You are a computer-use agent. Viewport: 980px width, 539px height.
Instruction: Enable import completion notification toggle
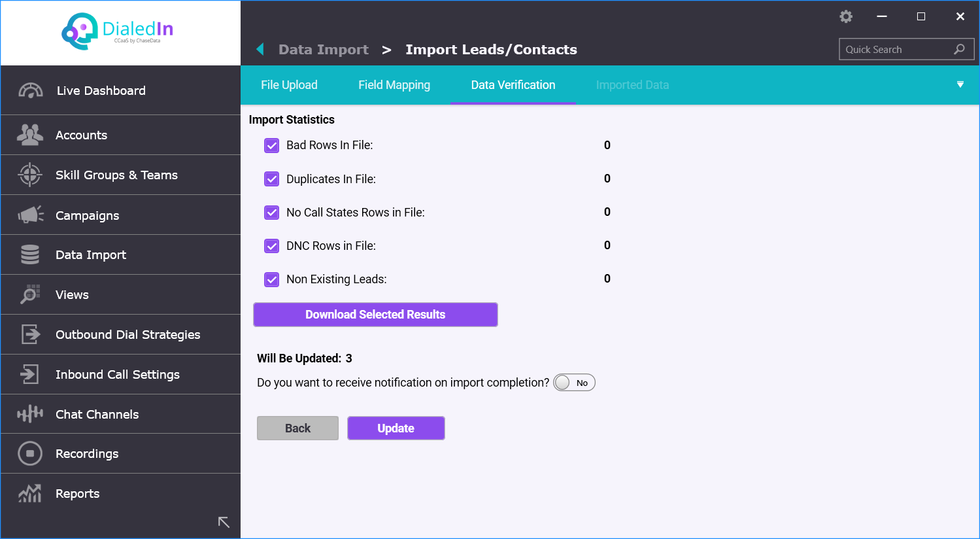click(x=574, y=382)
